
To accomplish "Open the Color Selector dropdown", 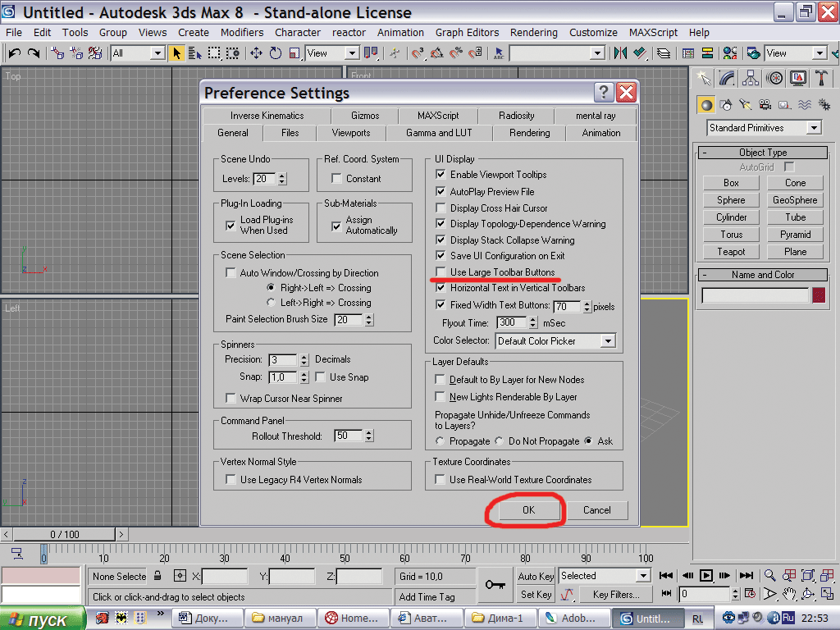I will [608, 340].
